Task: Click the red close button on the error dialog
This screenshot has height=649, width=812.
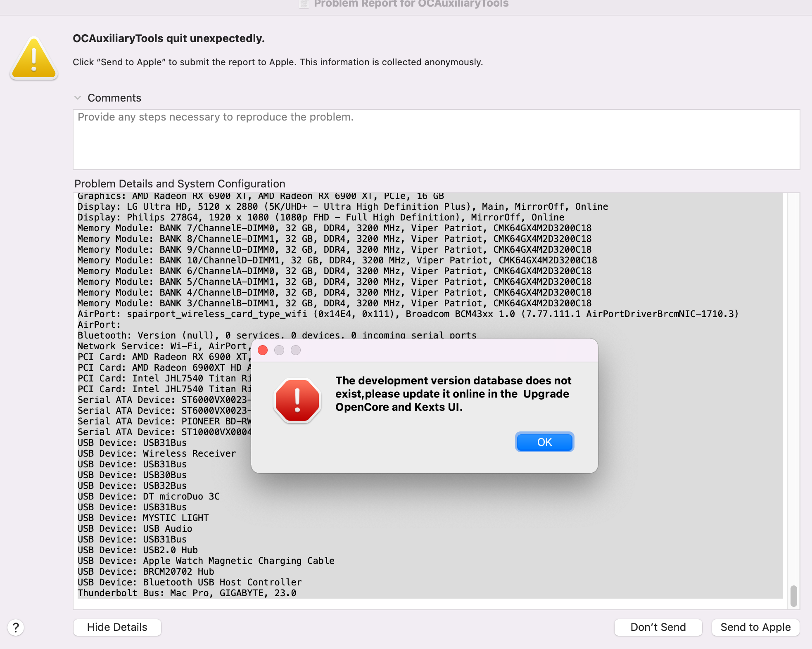Action: [263, 350]
